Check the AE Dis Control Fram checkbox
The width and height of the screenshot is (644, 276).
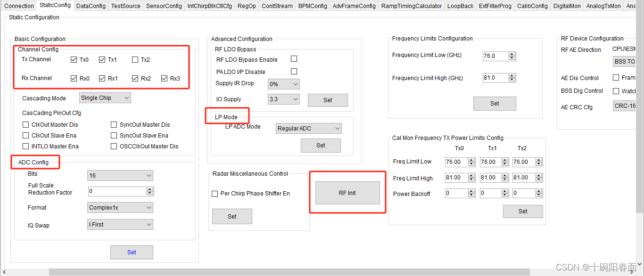pos(616,77)
